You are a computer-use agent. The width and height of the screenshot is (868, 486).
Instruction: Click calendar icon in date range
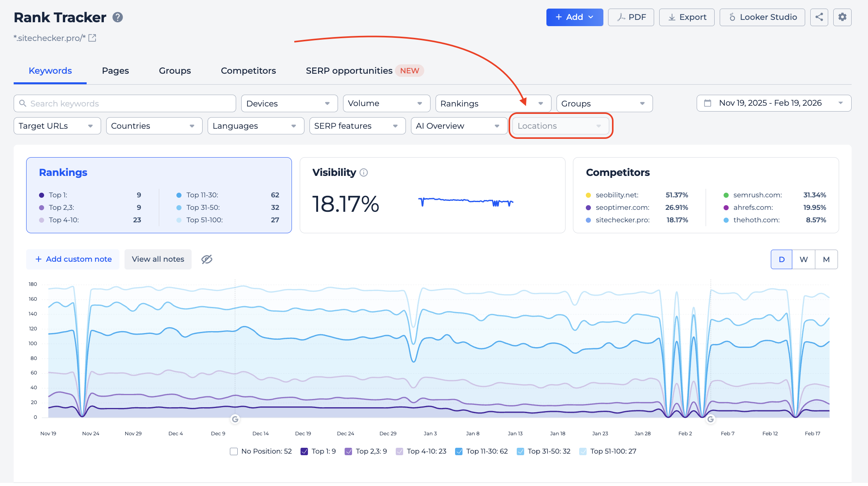click(x=708, y=103)
